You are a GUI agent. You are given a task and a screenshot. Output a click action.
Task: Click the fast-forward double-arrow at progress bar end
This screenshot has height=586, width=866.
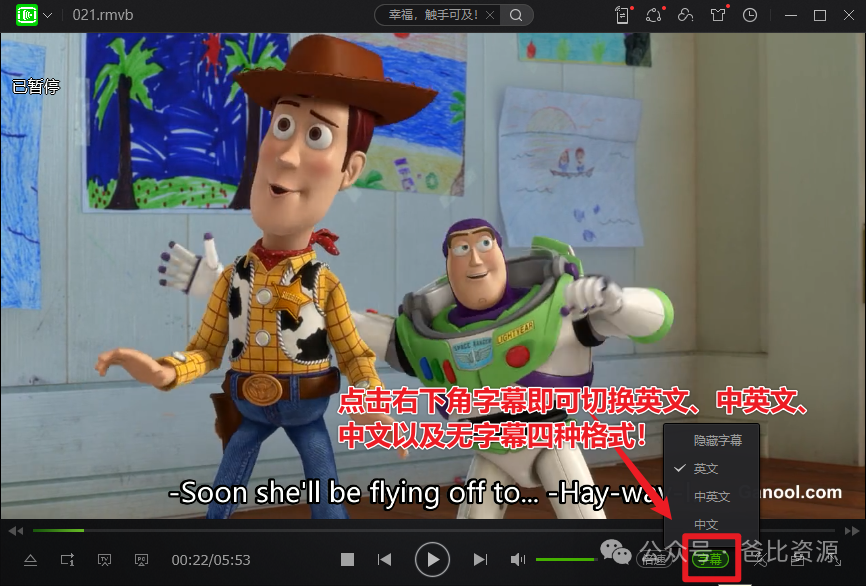[852, 531]
